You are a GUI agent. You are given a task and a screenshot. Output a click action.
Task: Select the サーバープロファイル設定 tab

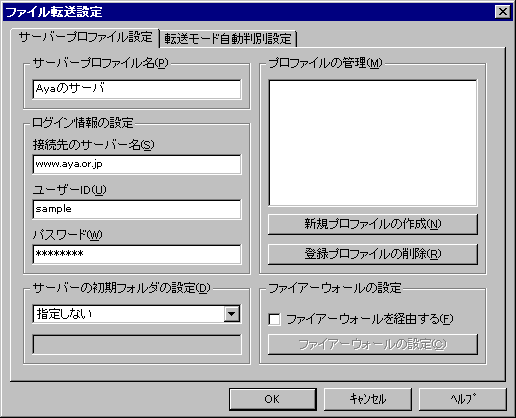coord(85,37)
